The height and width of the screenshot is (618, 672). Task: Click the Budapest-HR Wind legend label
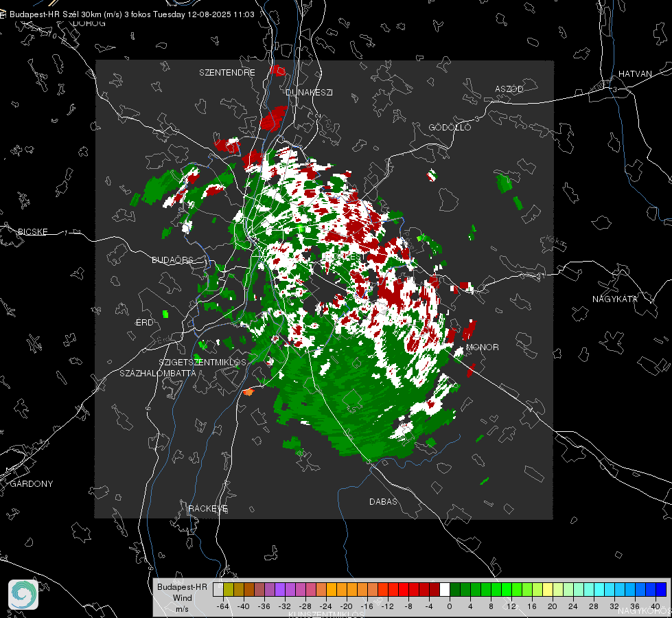(182, 597)
